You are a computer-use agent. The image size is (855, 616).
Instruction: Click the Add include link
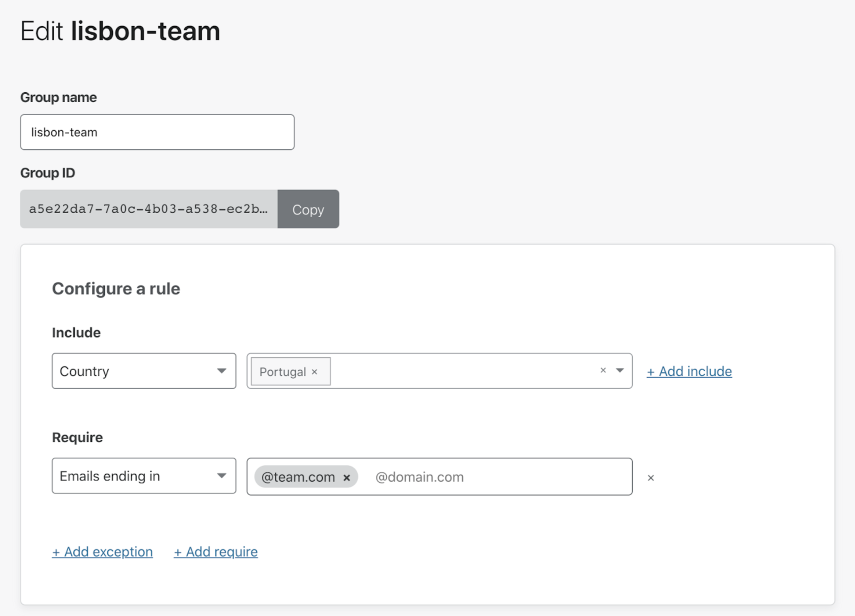tap(689, 371)
